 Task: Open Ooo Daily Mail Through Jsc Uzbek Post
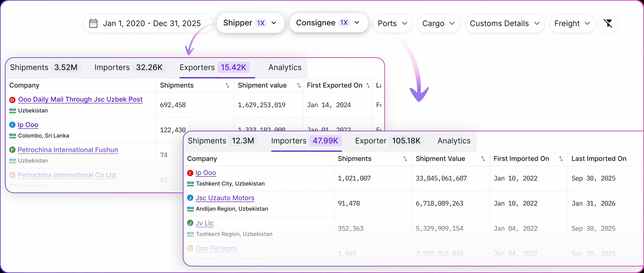pyautogui.click(x=80, y=99)
